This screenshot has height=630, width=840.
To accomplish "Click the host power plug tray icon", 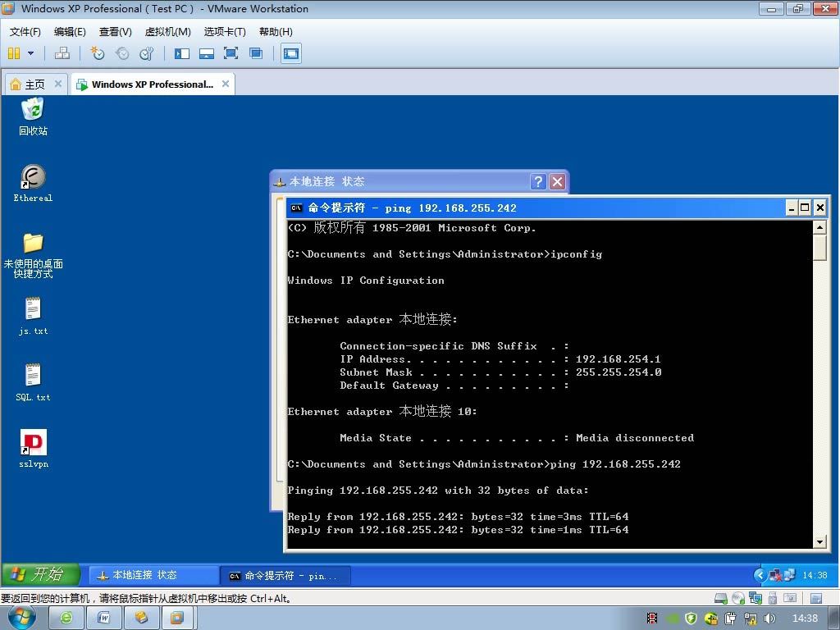I will pos(731,619).
